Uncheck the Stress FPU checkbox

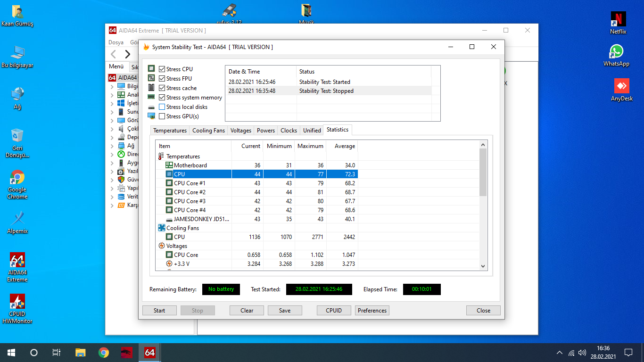pyautogui.click(x=162, y=79)
